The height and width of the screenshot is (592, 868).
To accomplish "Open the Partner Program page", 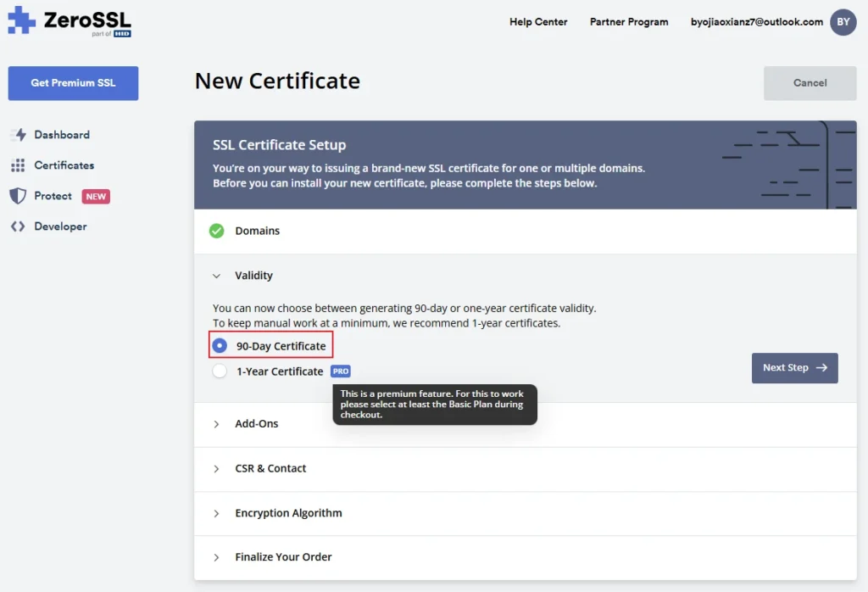I will coord(629,22).
